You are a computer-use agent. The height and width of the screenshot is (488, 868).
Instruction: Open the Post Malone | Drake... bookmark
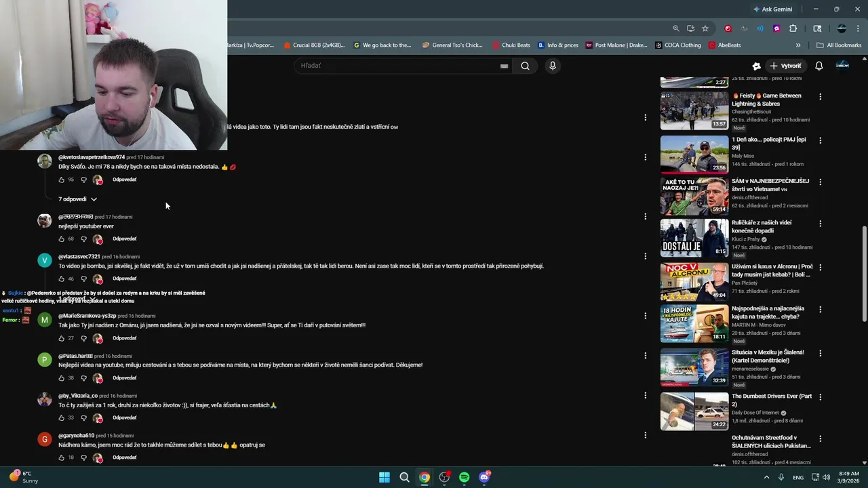616,45
